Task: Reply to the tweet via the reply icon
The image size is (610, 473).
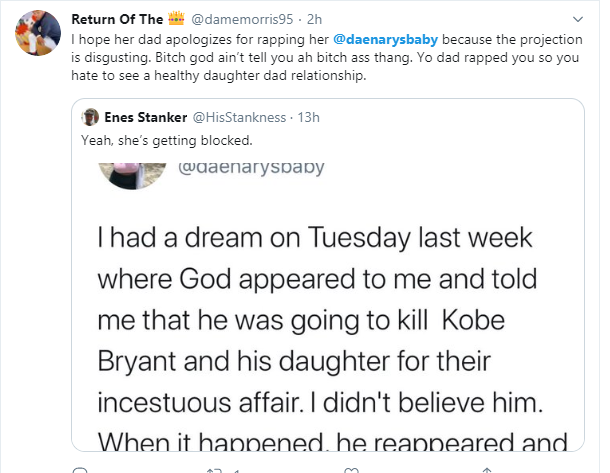Action: point(82,468)
